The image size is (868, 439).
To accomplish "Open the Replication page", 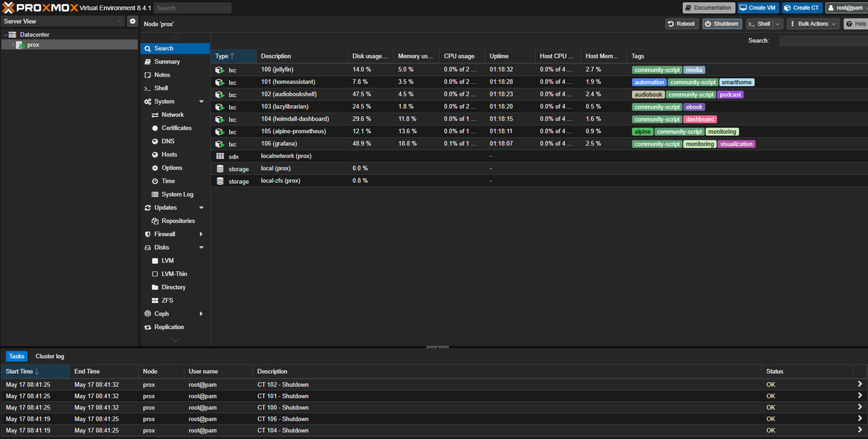I will click(169, 327).
